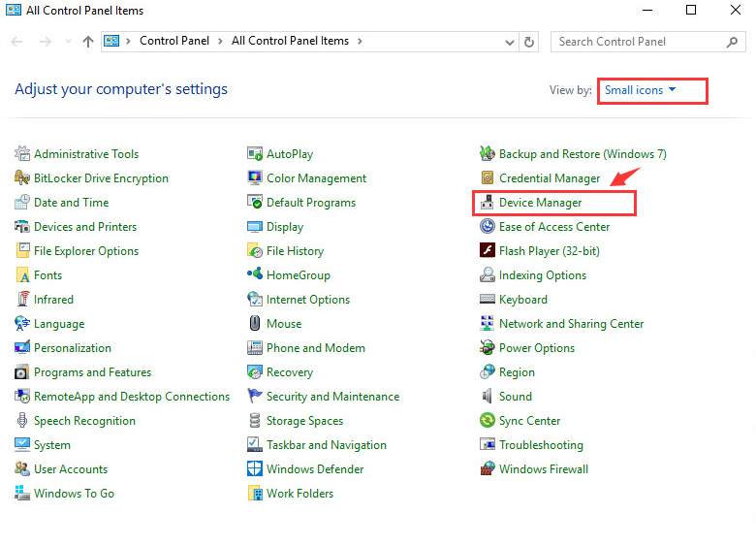756x546 pixels.
Task: Click the Device Manager icon
Action: 488,203
